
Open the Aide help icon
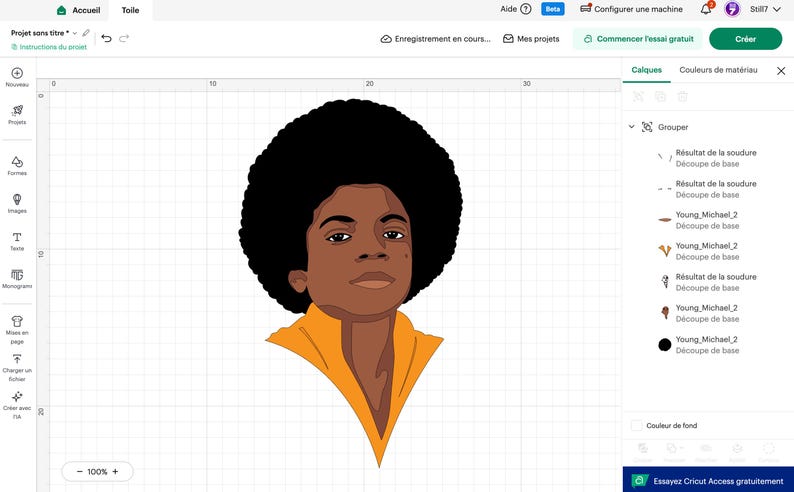pyautogui.click(x=526, y=9)
